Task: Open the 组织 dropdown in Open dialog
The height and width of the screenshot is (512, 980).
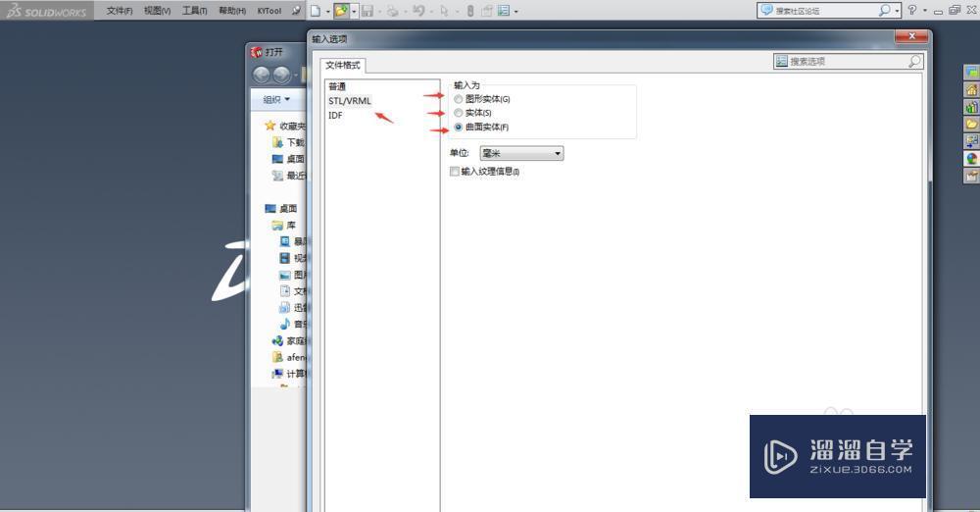Action: coord(276,99)
